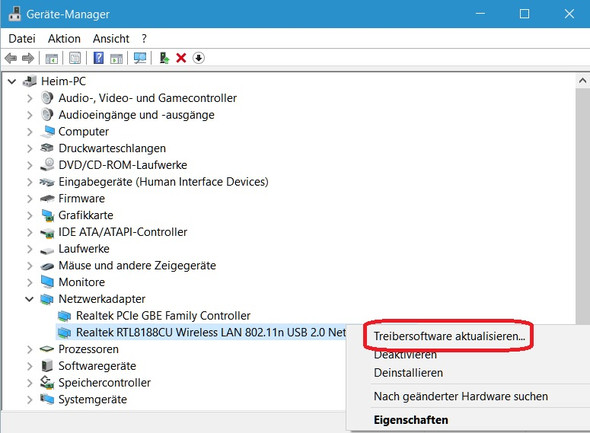Click the scan for hardware changes monitor icon
The width and height of the screenshot is (590, 433).
pyautogui.click(x=140, y=58)
